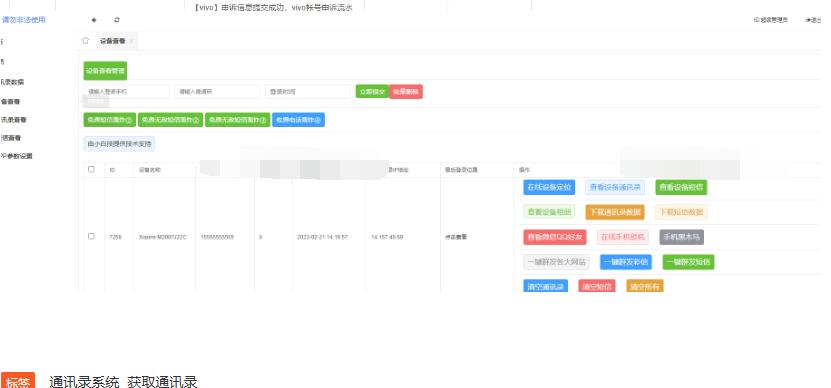Click the phone number 15555555555 cell
The width and height of the screenshot is (831, 388).
tap(217, 237)
